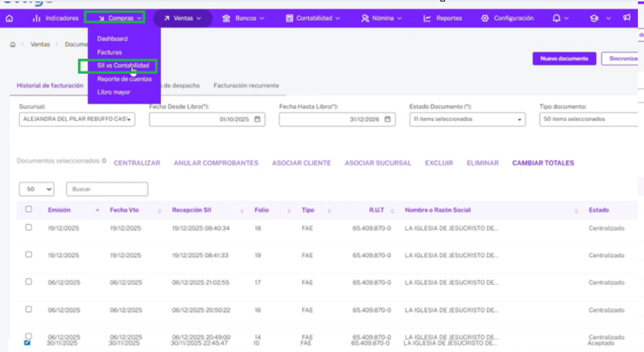The height and width of the screenshot is (352, 644).
Task: Check the row checkbox for folio 18
Action: tap(28, 227)
